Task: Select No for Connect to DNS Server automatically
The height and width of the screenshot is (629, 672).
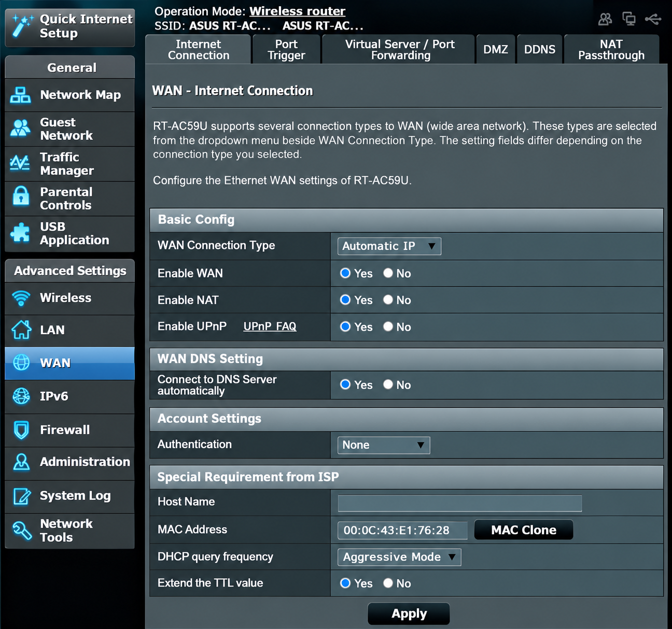Action: (x=388, y=384)
